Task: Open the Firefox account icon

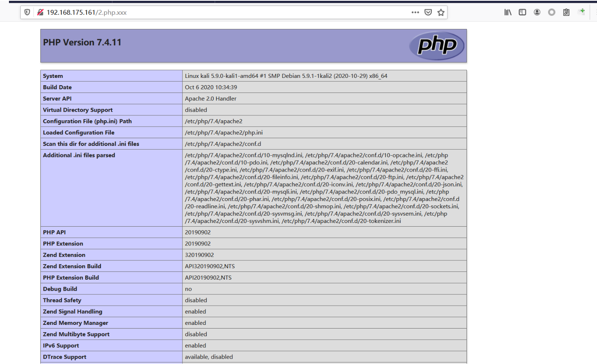Action: (537, 12)
